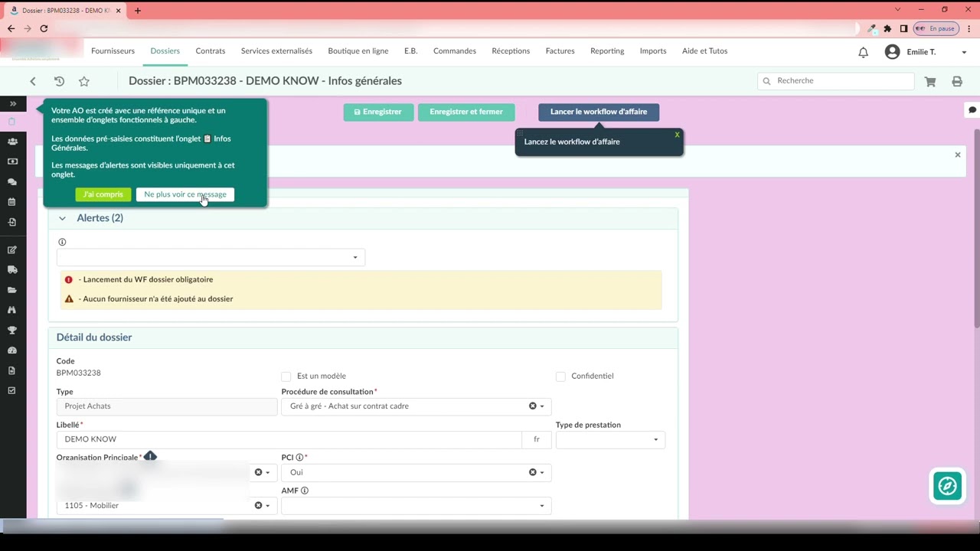Open the Factures menu

[560, 51]
